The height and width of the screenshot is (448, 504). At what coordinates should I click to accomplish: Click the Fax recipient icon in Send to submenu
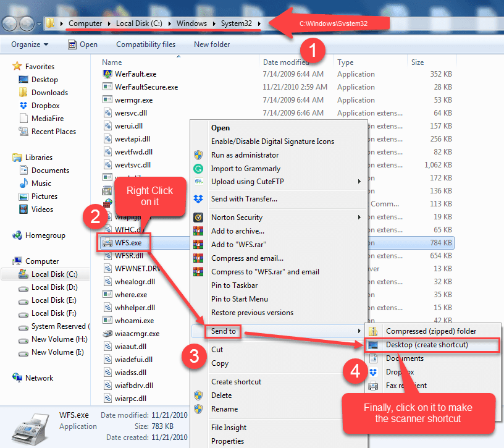click(x=372, y=386)
